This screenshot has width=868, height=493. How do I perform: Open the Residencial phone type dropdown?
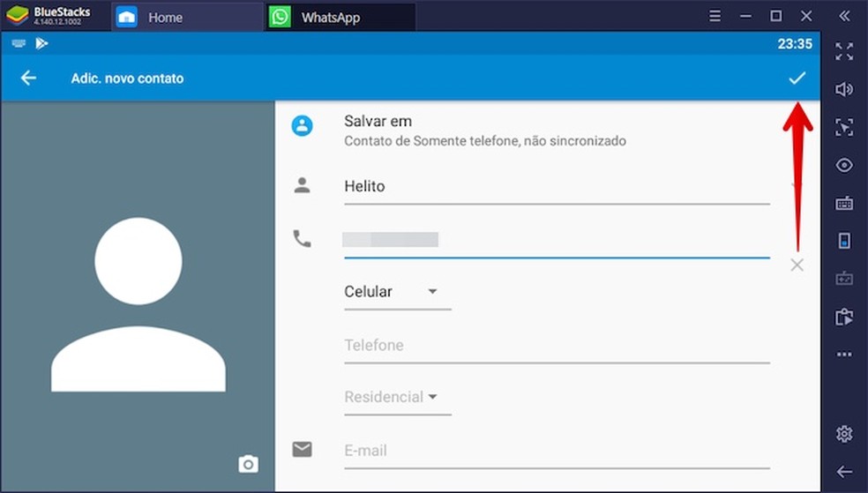pos(398,397)
